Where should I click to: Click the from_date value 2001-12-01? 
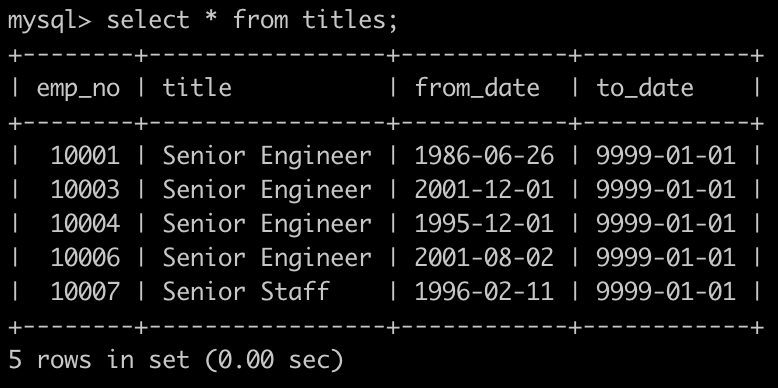pos(484,190)
